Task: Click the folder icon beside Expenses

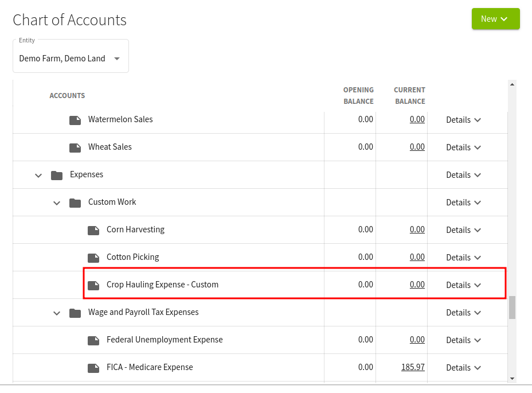Action: click(x=57, y=174)
